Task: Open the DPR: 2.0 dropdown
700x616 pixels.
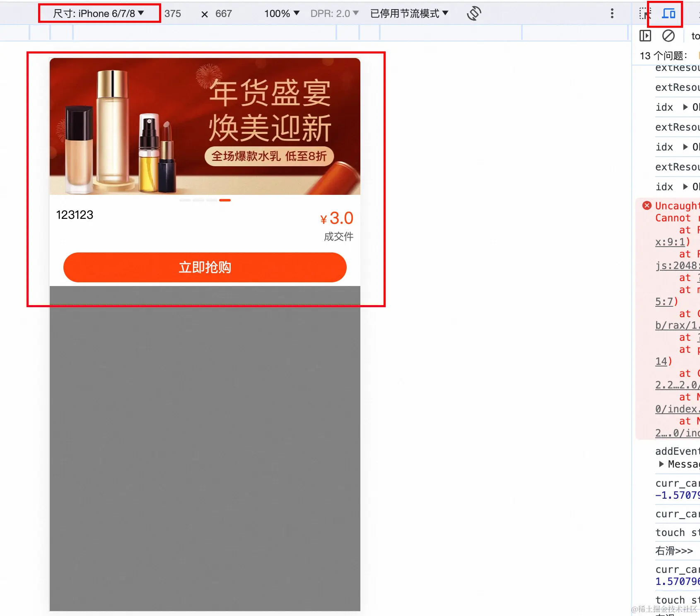Action: tap(334, 14)
